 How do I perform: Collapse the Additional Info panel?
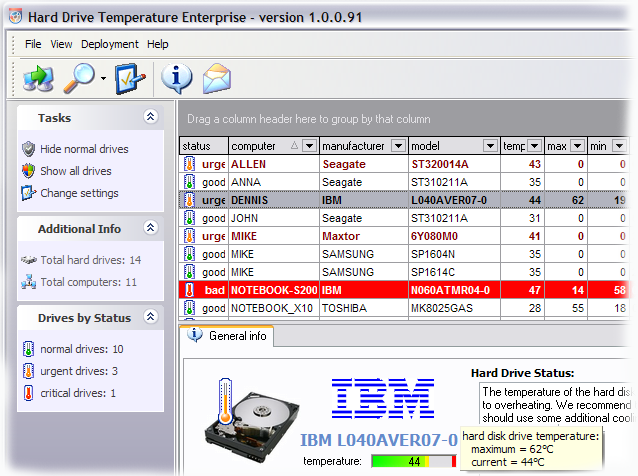pyautogui.click(x=151, y=227)
